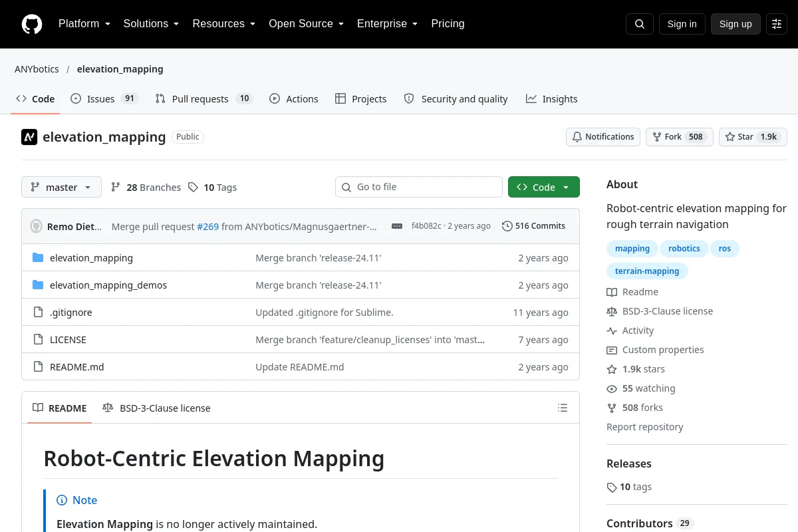This screenshot has width=798, height=532.
Task: Click the elevation_mapping folder icon
Action: pos(38,257)
